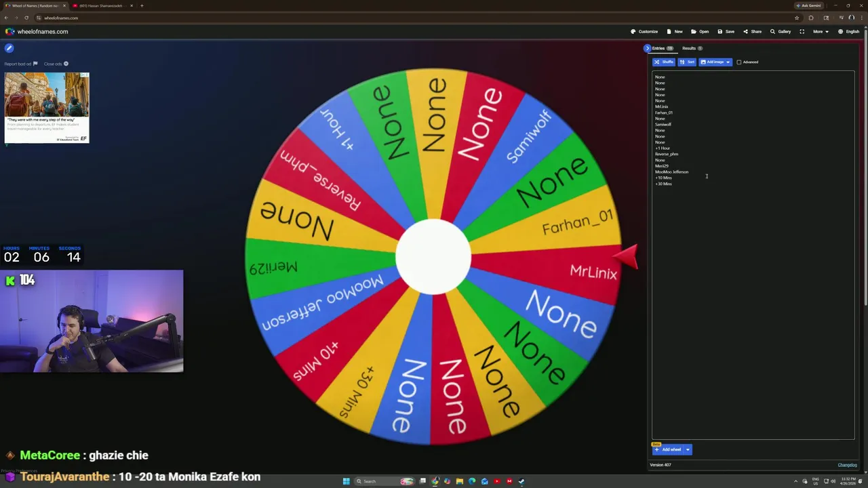
Task: Open the Add wheel dropdown arrow
Action: point(688,449)
